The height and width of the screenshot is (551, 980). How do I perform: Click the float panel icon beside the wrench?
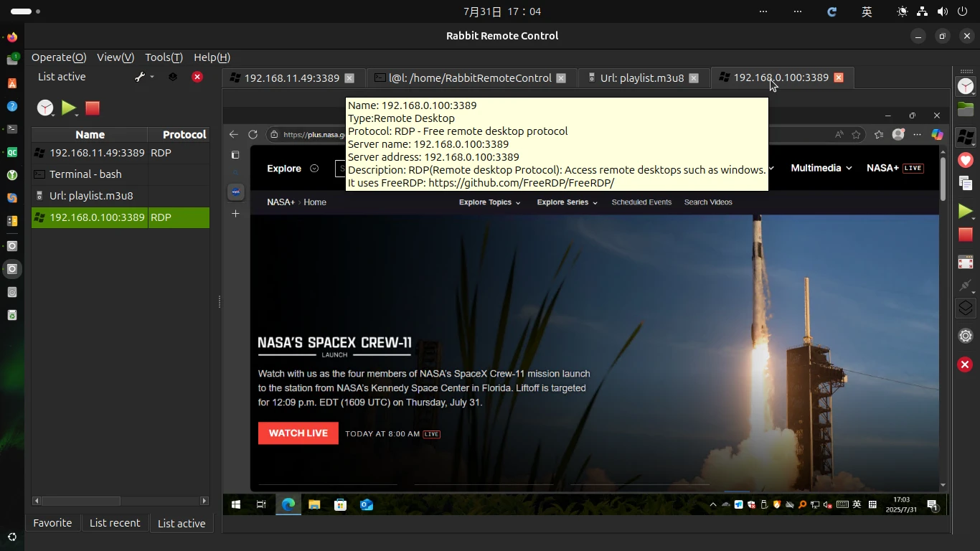coord(173,77)
